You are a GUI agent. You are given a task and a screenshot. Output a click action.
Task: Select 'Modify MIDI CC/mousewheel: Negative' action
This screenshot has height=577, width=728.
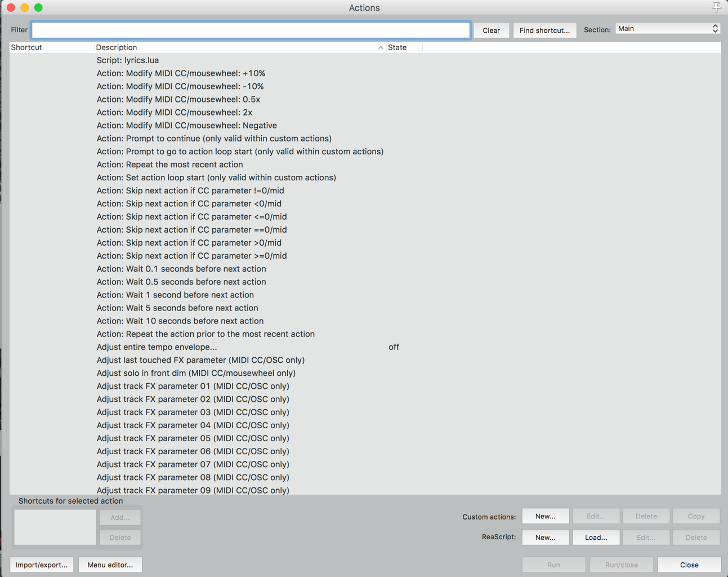click(x=365, y=125)
